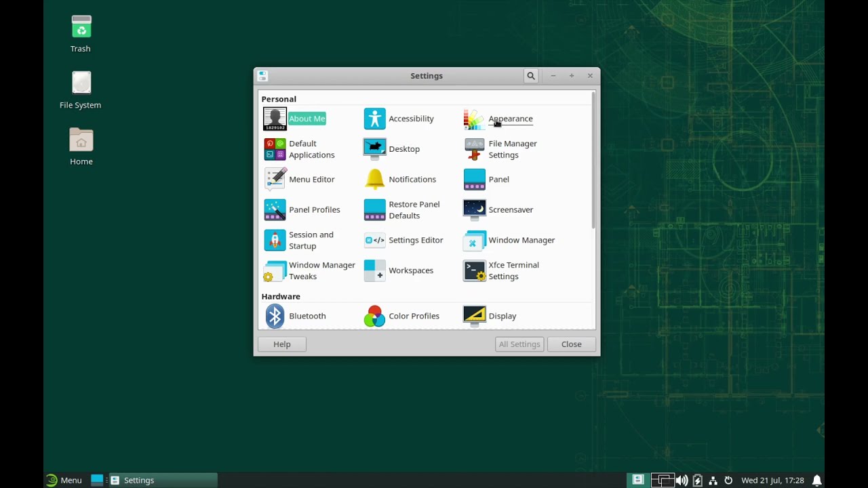The height and width of the screenshot is (488, 868).
Task: Click the "Personal" section heading
Action: click(279, 99)
